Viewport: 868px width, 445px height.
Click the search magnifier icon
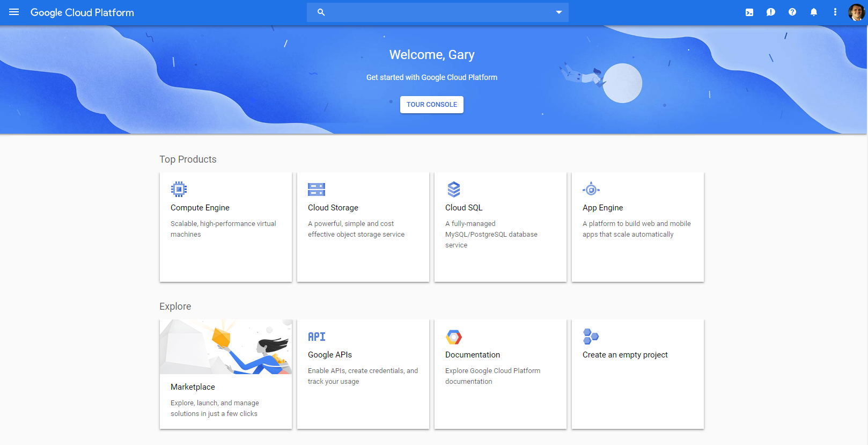(x=321, y=12)
